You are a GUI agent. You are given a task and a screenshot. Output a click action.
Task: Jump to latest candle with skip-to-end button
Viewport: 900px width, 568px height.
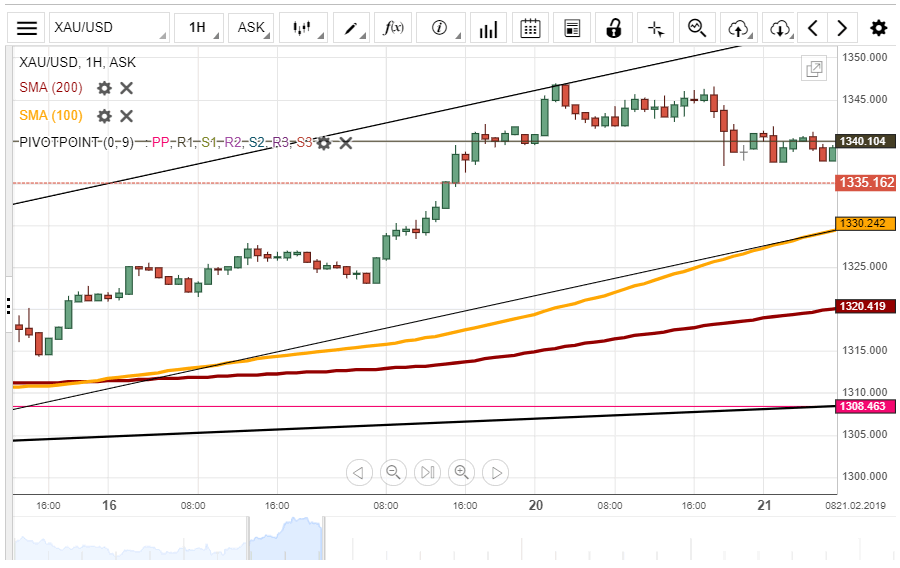(427, 472)
